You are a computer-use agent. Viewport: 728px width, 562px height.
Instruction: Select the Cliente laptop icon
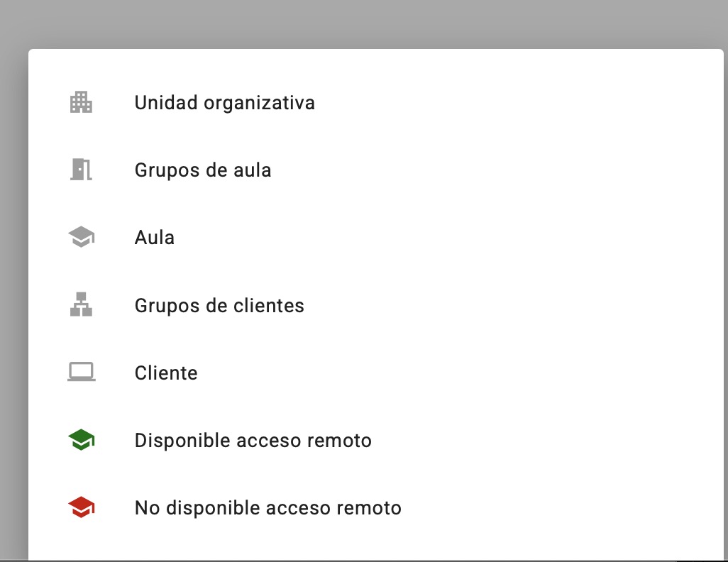82,373
